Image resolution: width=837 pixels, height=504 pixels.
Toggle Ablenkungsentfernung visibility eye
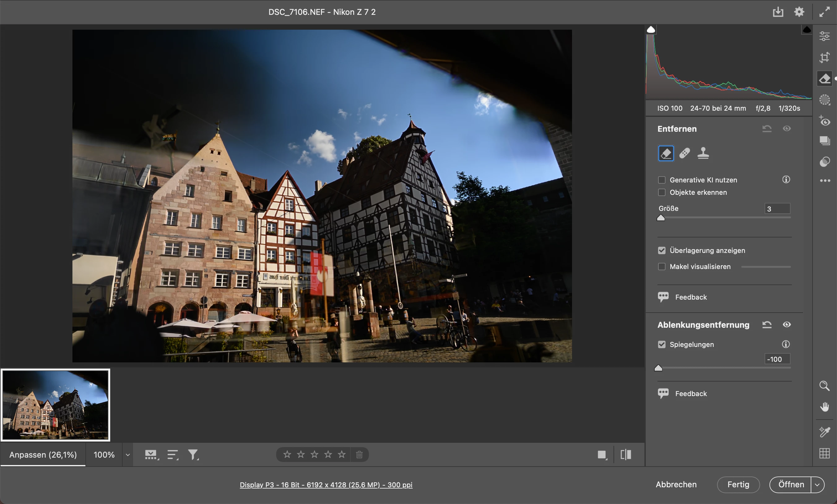(x=787, y=325)
